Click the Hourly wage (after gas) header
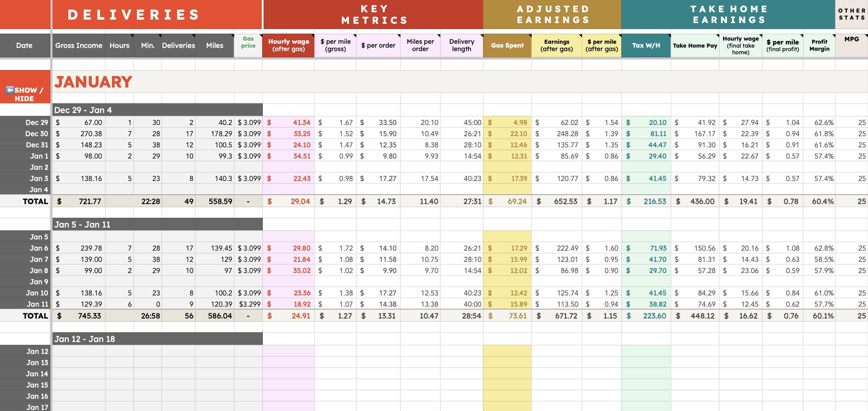 click(288, 46)
